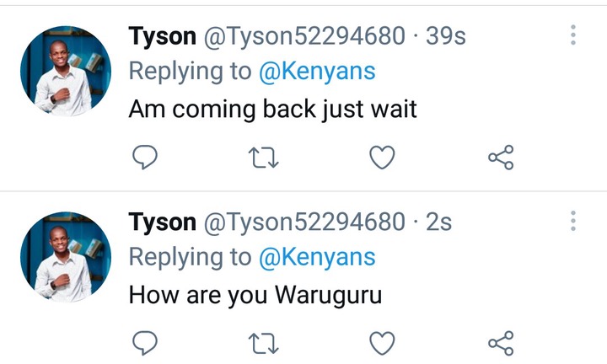Open the three-dot menu on the 39s tweet
Screen dimensions: 607x364
(x=573, y=35)
